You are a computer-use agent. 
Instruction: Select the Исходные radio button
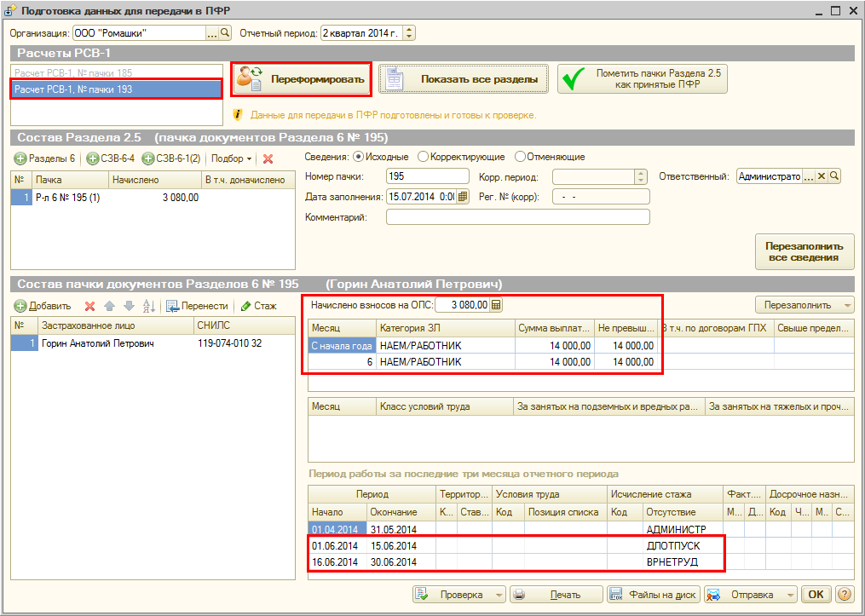click(358, 157)
